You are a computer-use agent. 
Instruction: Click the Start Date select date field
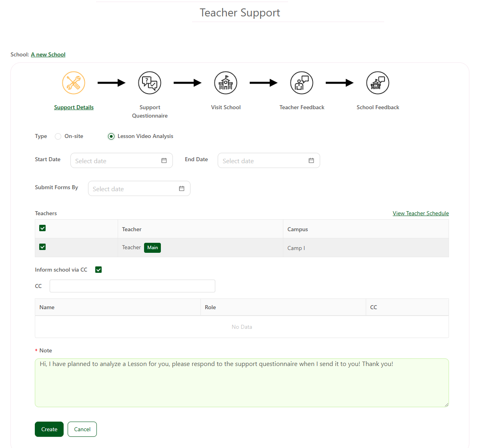[122, 160]
